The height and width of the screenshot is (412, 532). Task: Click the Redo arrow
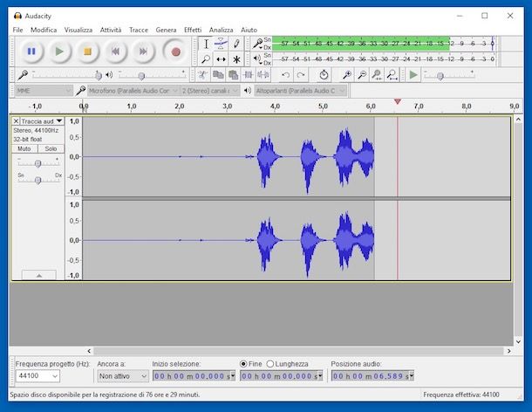tap(301, 75)
